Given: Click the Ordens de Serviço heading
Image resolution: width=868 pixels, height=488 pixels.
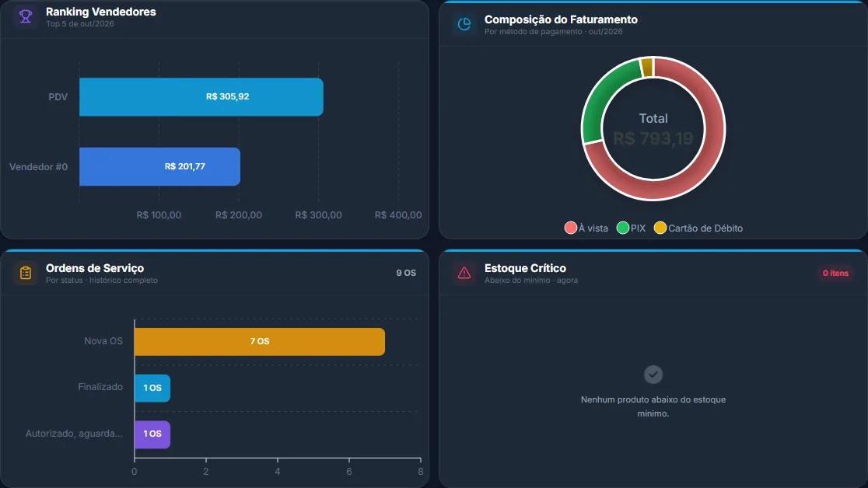Looking at the screenshot, I should coord(95,268).
